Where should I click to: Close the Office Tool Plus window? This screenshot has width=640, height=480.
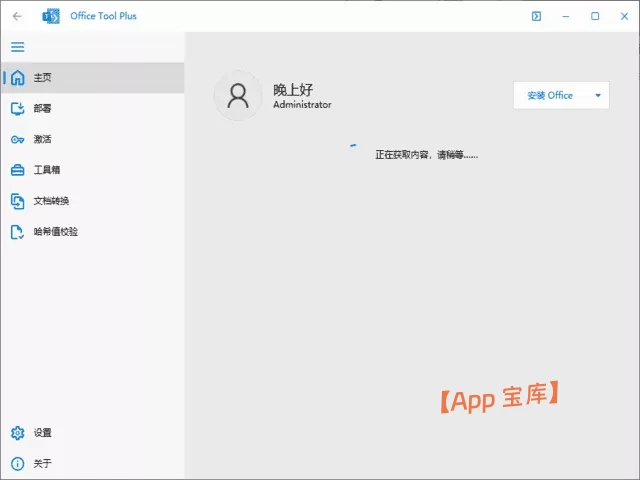click(624, 16)
